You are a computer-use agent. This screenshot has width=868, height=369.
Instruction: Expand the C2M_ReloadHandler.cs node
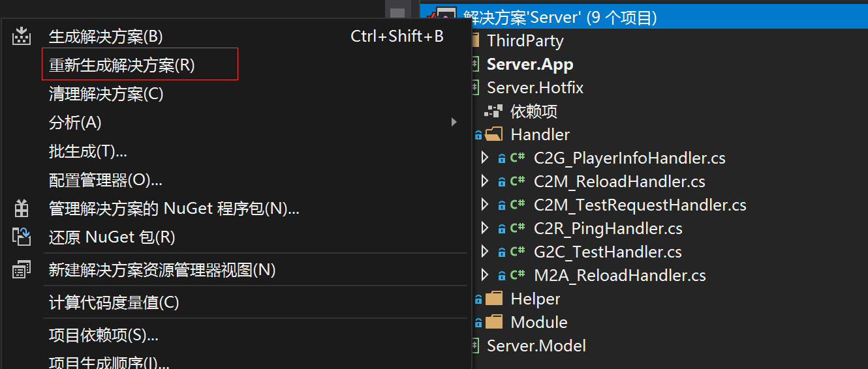pyautogui.click(x=484, y=181)
